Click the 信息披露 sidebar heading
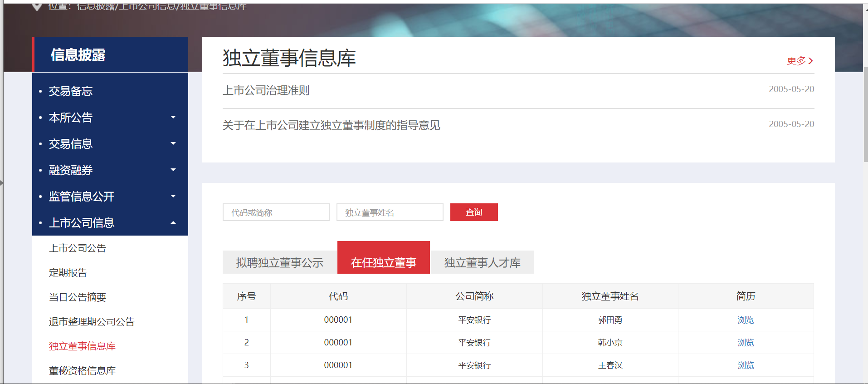This screenshot has width=868, height=384. (x=78, y=55)
